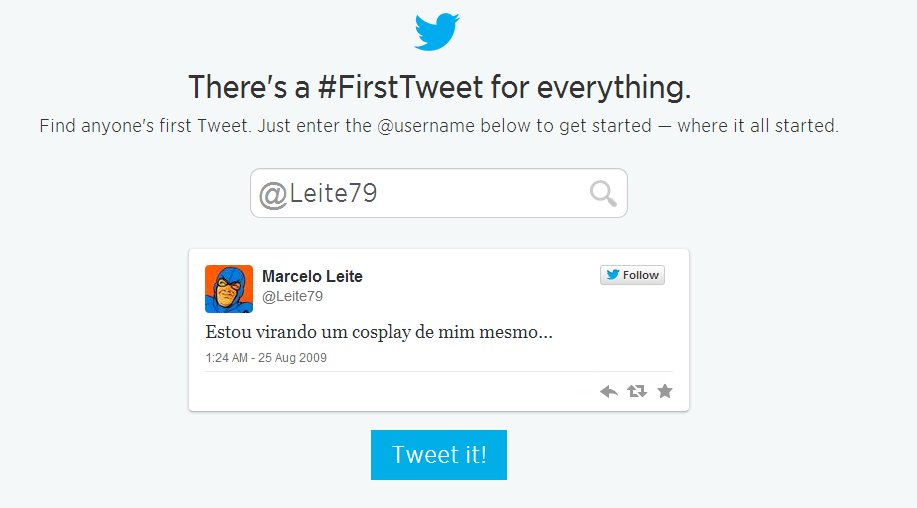Open Marcelo Leite's avatar picture
Screen dimensions: 917x508
point(229,289)
